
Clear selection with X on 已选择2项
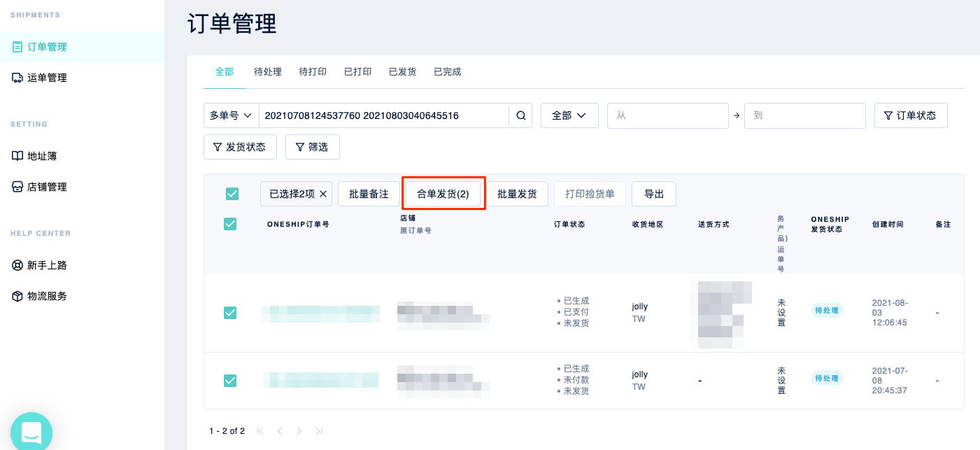tap(323, 194)
